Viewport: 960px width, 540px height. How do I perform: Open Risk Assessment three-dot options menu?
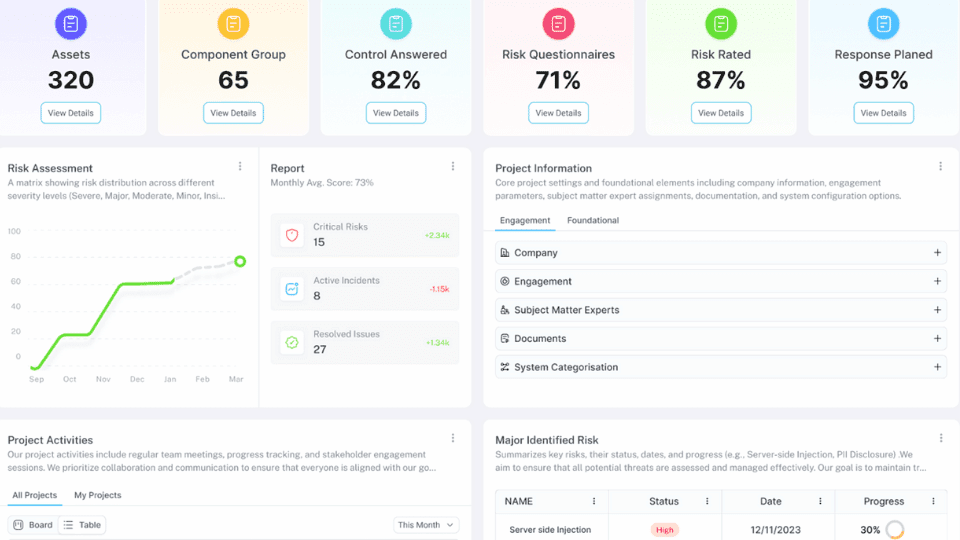[240, 167]
